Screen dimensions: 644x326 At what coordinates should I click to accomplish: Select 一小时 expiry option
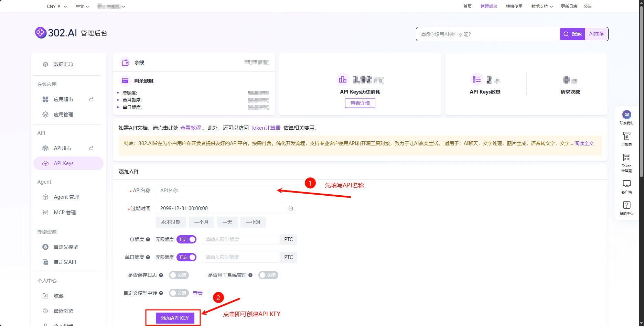pos(253,222)
